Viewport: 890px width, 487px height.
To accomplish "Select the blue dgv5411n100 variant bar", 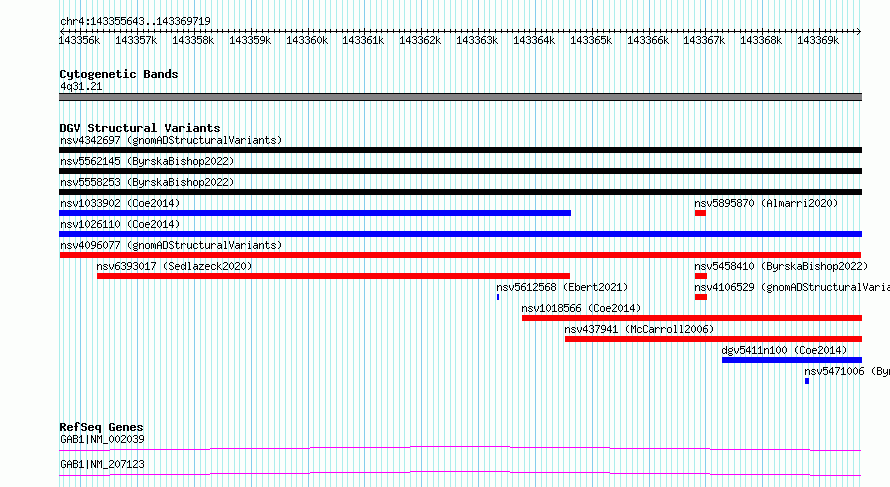I will (792, 360).
